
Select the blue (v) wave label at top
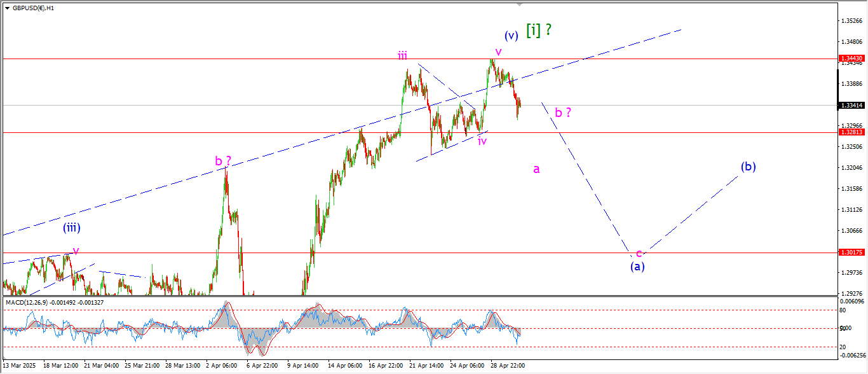512,36
